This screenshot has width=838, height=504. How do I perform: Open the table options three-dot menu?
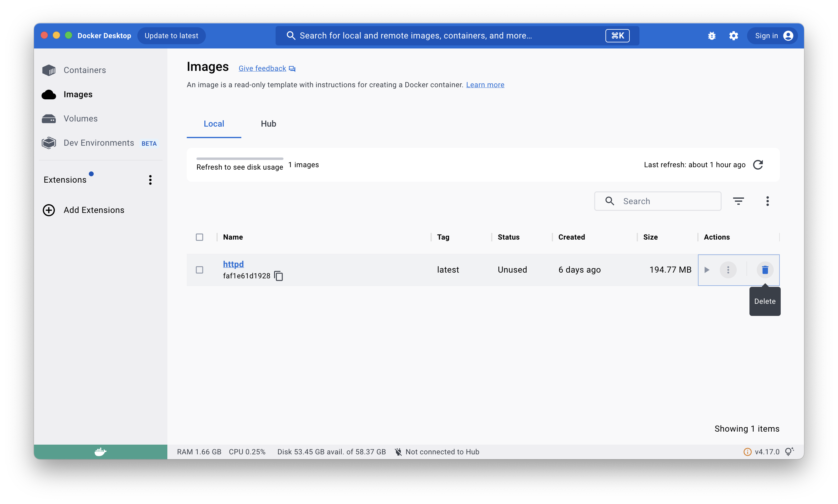pos(767,201)
